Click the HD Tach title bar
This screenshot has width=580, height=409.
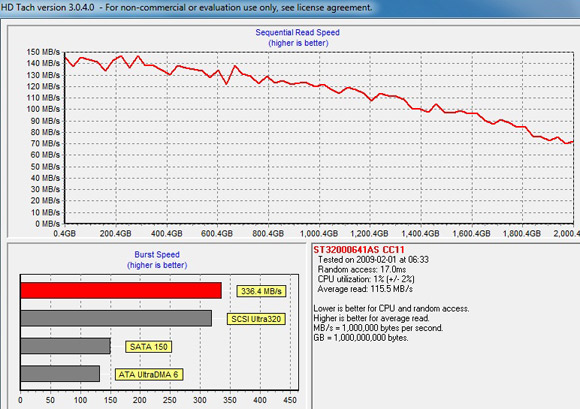[290, 8]
